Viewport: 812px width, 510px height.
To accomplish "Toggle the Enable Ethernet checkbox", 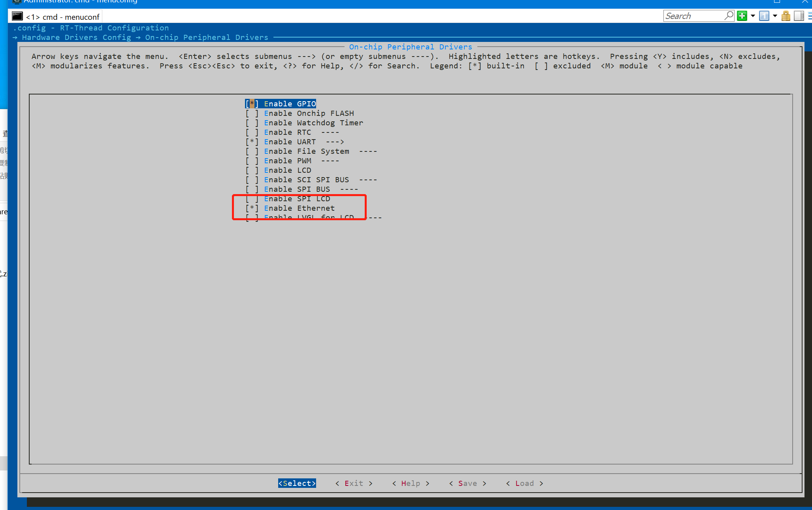I will click(x=252, y=208).
